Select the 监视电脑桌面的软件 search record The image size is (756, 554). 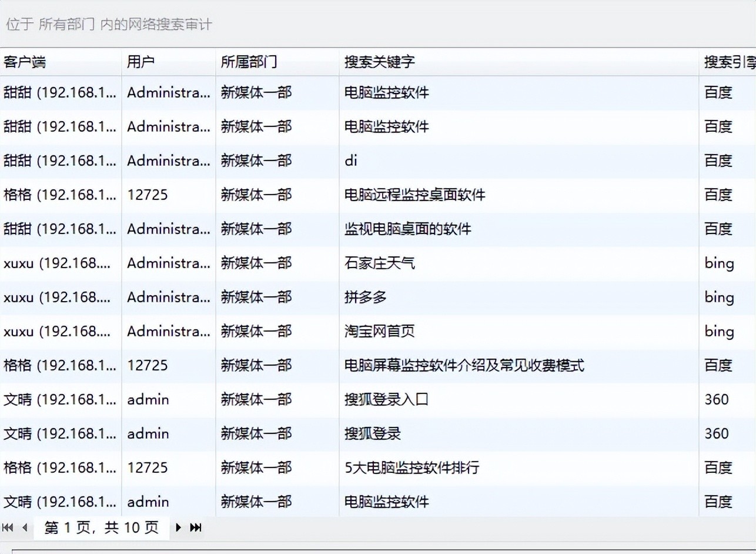[407, 229]
